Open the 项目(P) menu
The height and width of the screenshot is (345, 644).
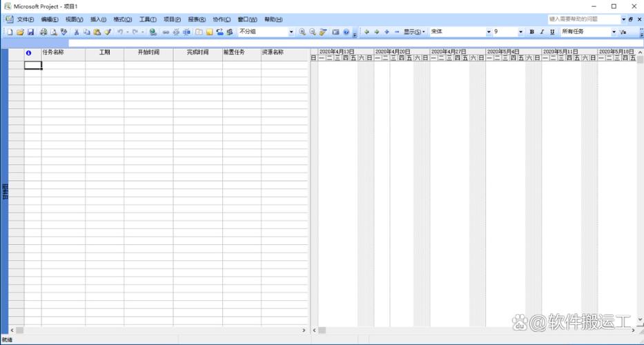click(x=172, y=19)
